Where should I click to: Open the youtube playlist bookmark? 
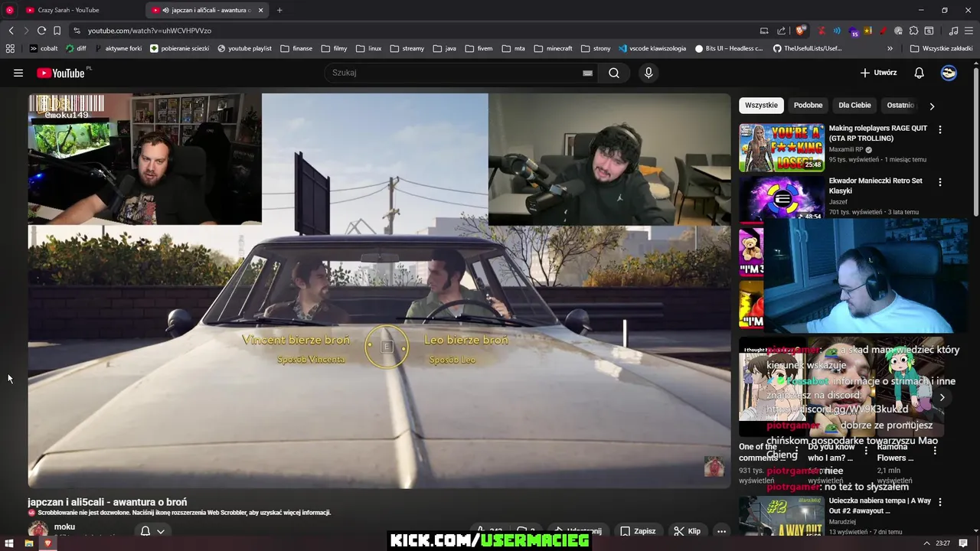click(x=244, y=48)
